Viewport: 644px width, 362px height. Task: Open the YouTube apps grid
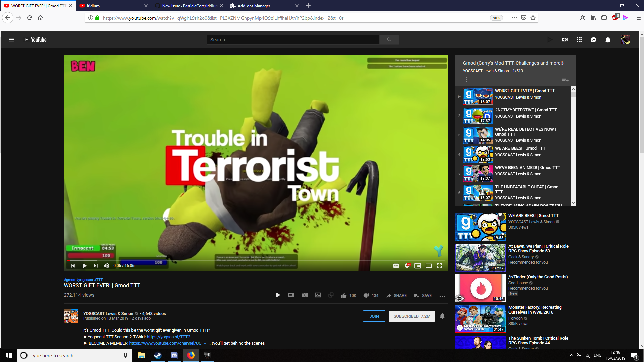(579, 40)
